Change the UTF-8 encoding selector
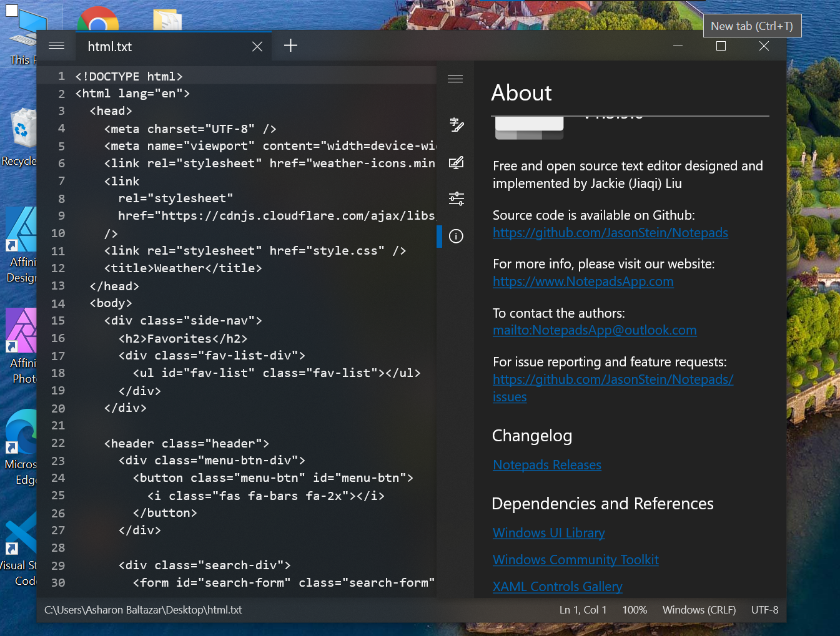 (765, 610)
